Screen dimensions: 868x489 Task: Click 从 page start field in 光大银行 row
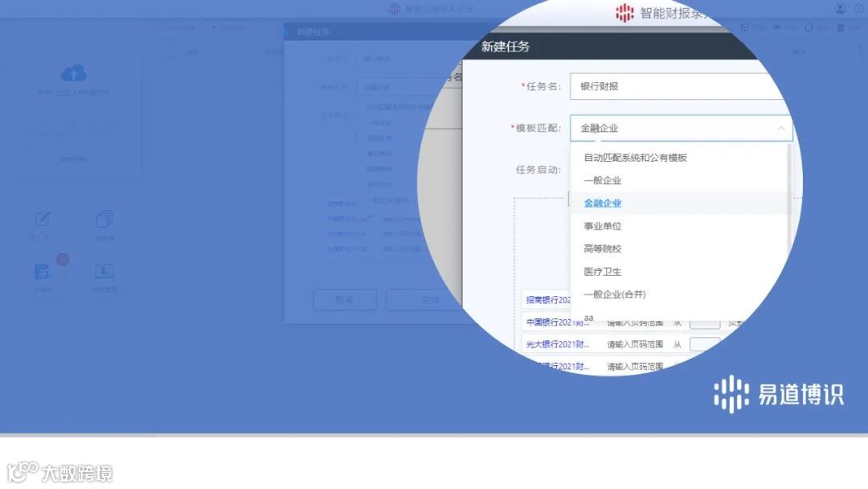pos(705,344)
